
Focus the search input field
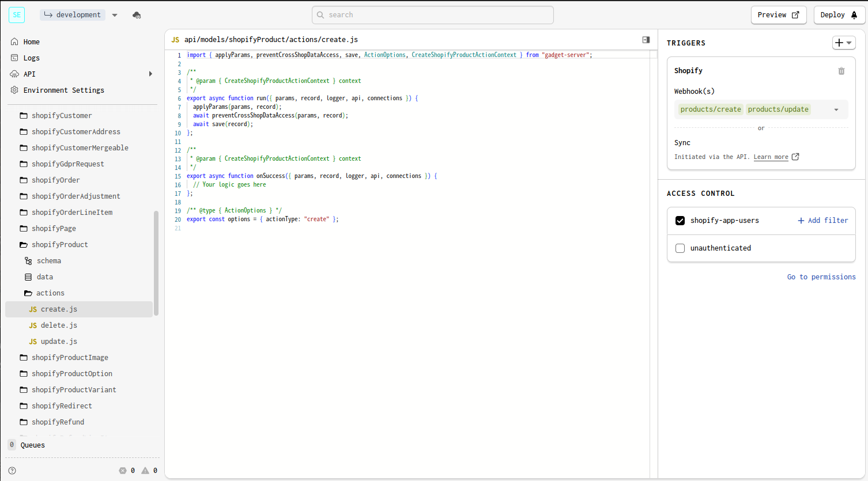pyautogui.click(x=433, y=15)
